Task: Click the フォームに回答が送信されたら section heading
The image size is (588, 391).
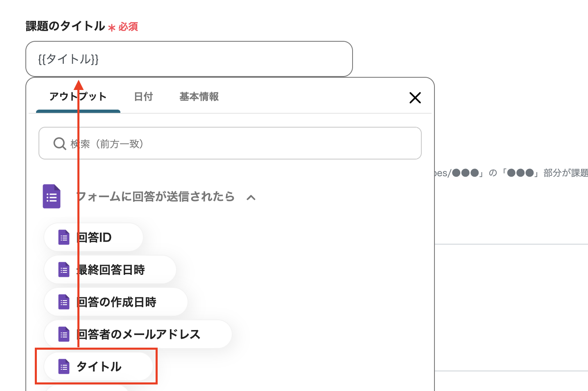Action: click(156, 197)
